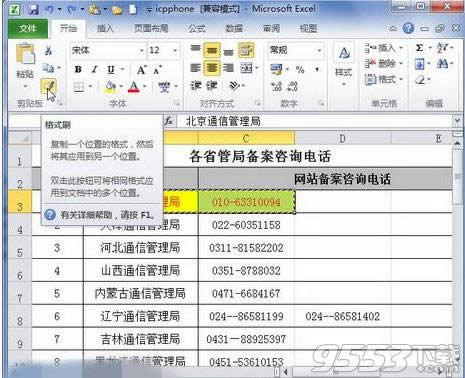The width and height of the screenshot is (465, 378).
Task: Click the Copy icon in clipboard group
Action: pyautogui.click(x=48, y=68)
